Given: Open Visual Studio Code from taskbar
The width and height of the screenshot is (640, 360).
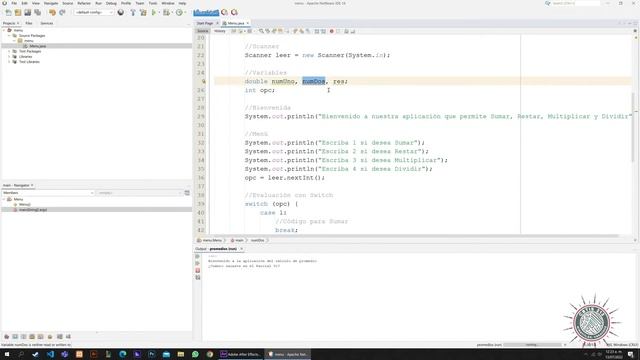Looking at the screenshot, I should pos(50,354).
